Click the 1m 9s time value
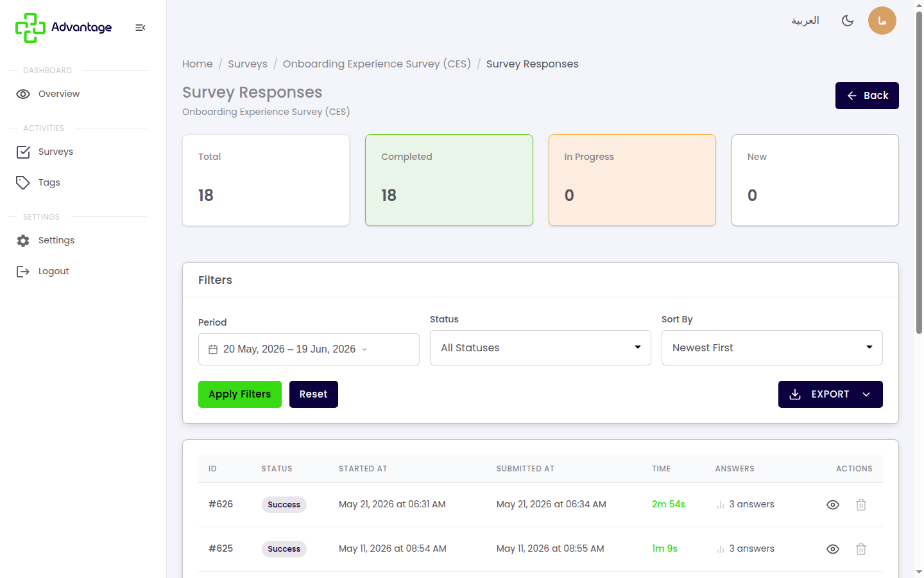Screen dimensions: 924x578 point(665,548)
